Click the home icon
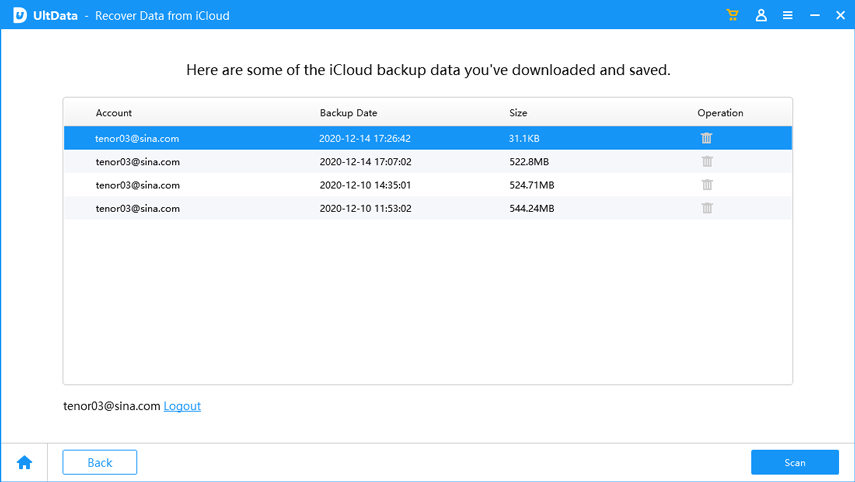The height and width of the screenshot is (482, 855). [x=25, y=462]
